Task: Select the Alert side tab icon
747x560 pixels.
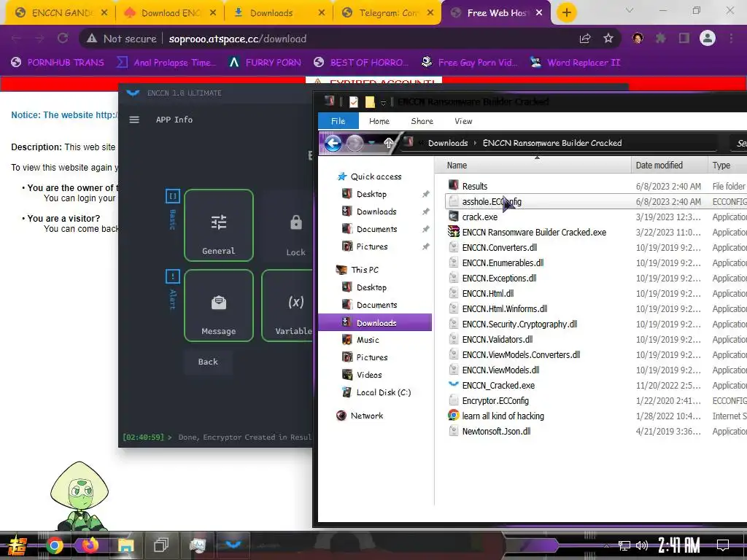Action: click(x=172, y=276)
